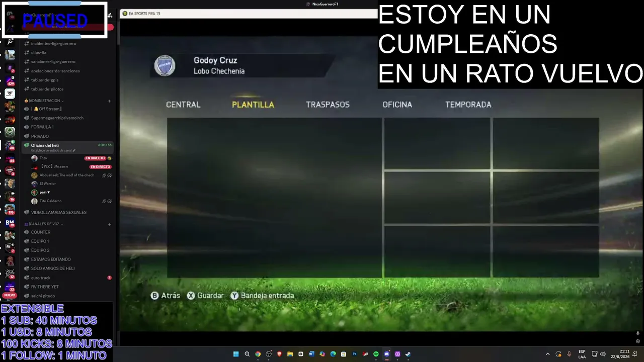The image size is (644, 362).
Task: Add a channel to CANALES DE VOZ category
Action: 109,224
